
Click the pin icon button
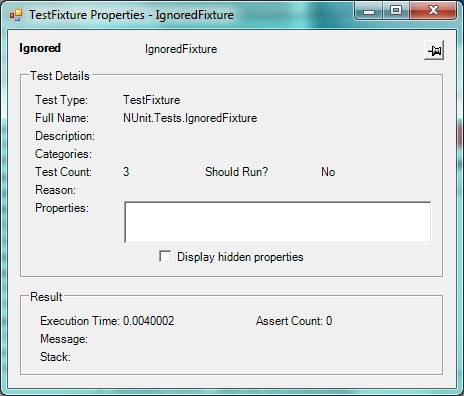pos(434,50)
